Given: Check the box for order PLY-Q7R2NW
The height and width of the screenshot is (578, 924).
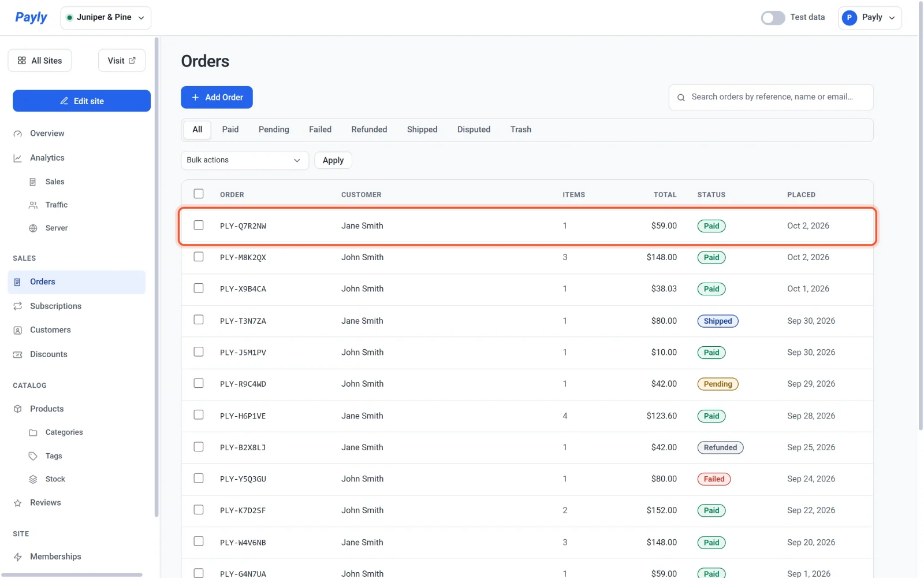Looking at the screenshot, I should pyautogui.click(x=199, y=225).
